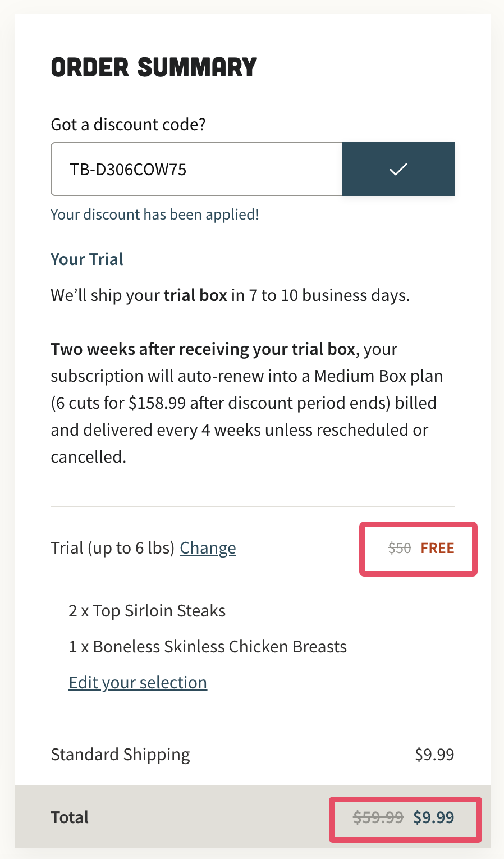Click the Trial (up to 6 lbs) label
Screen dimensions: 504x859
coord(113,548)
